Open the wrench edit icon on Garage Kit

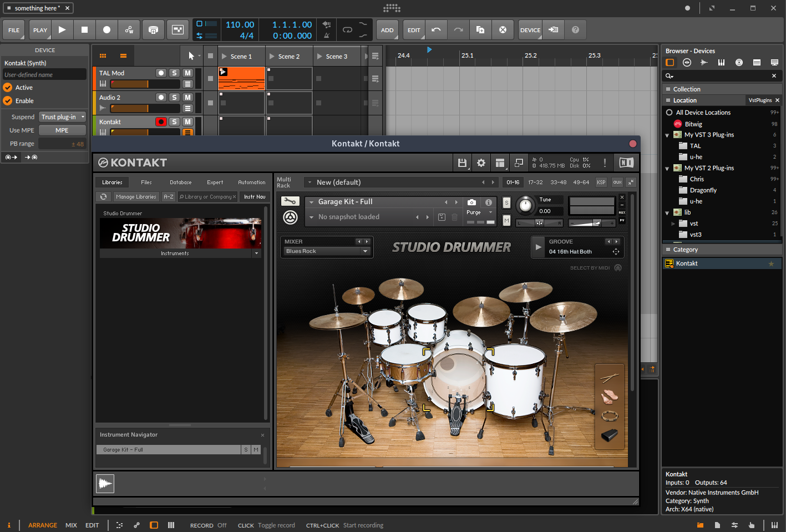click(290, 201)
